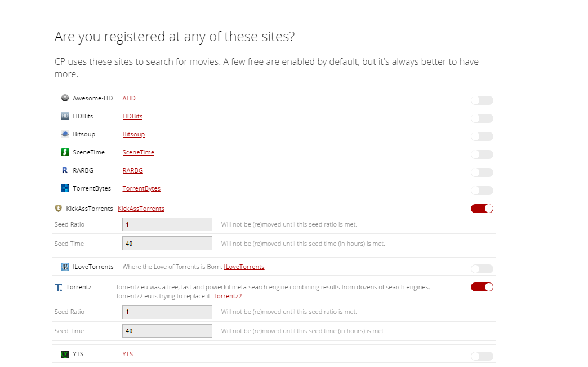Click the Torrentz Tz icon
The image size is (588, 367).
(58, 288)
